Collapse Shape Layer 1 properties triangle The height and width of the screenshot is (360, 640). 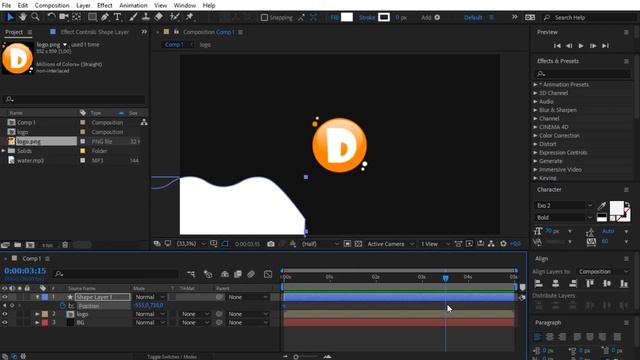[37, 297]
